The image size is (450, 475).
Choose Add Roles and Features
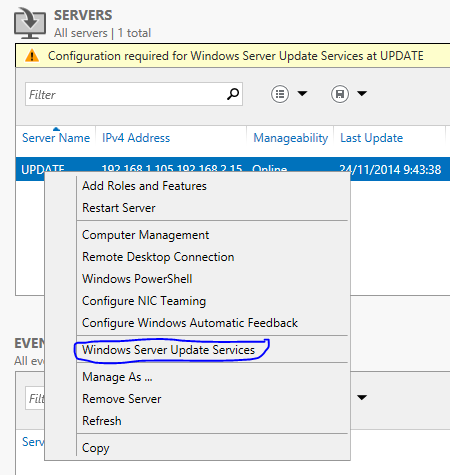[144, 186]
